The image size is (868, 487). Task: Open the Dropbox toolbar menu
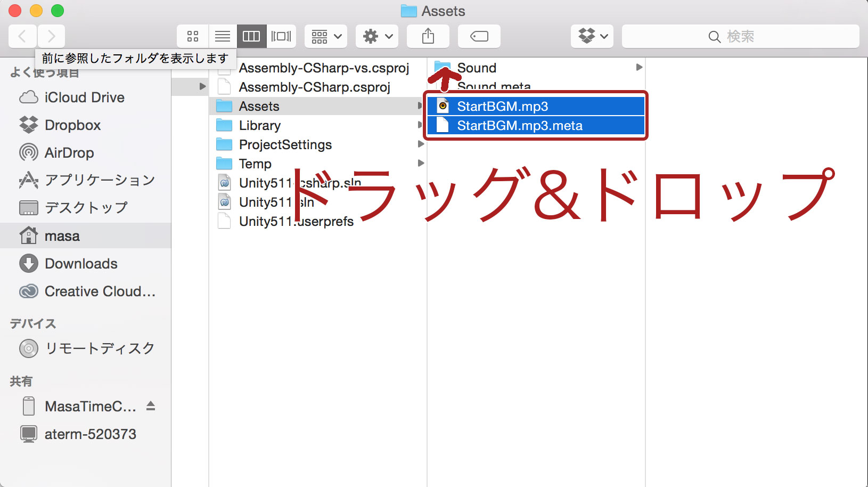[x=592, y=36]
